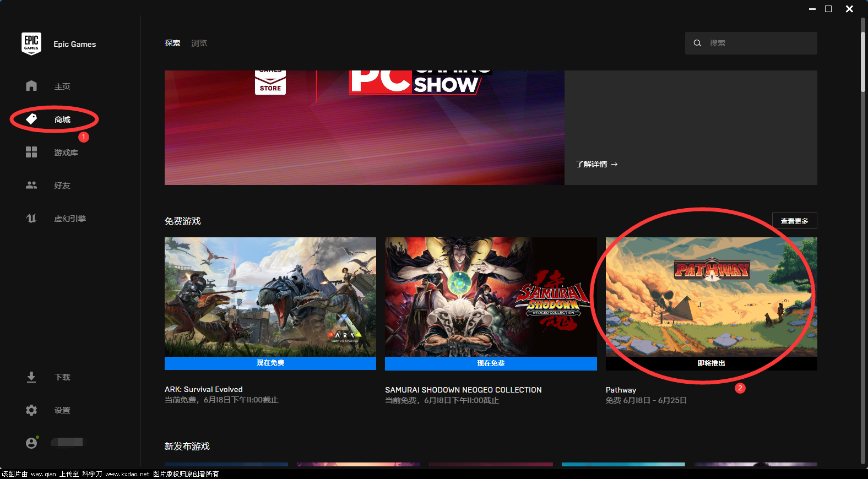Click the Pathway title text
This screenshot has width=868, height=479.
click(621, 390)
